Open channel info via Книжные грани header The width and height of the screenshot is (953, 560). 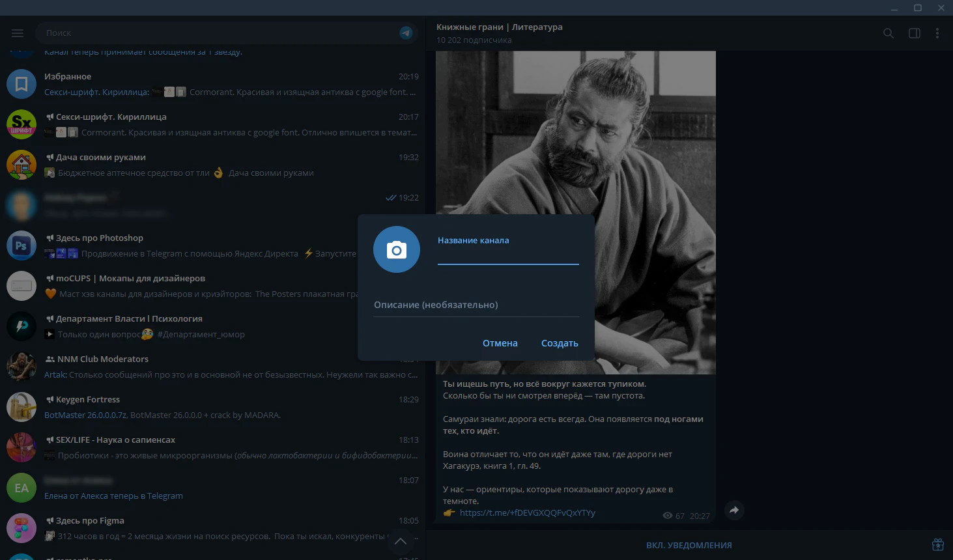(499, 27)
